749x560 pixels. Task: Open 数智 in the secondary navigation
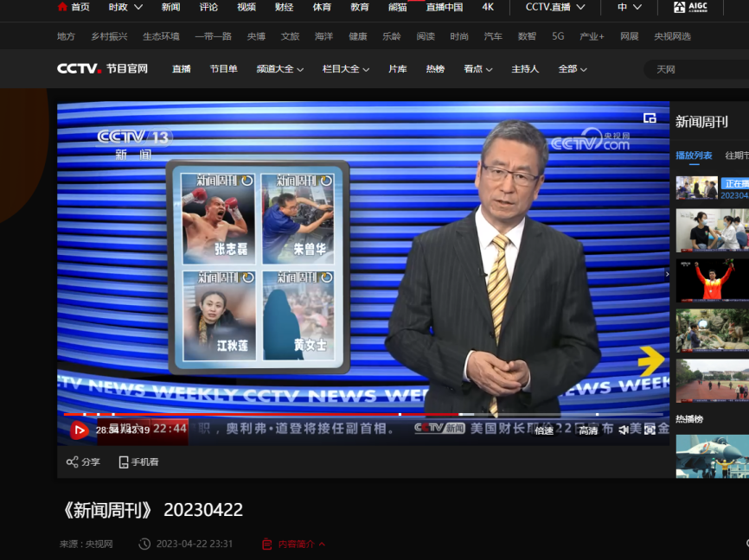point(527,36)
